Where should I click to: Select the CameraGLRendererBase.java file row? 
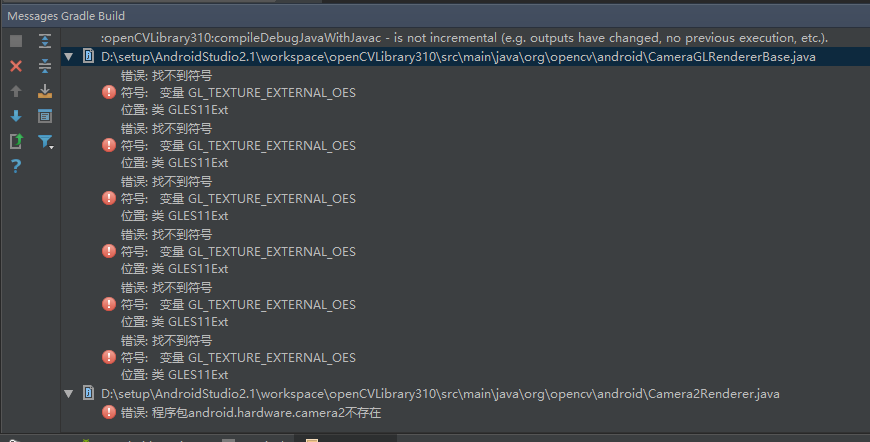[458, 57]
